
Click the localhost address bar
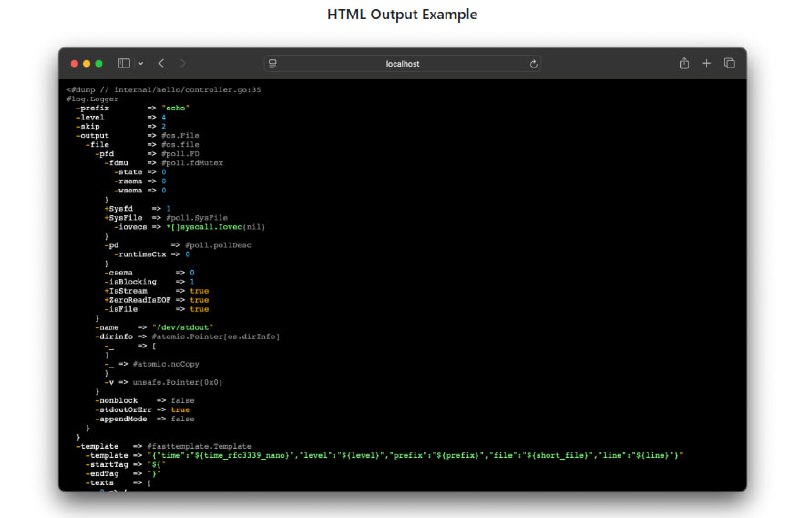(402, 63)
